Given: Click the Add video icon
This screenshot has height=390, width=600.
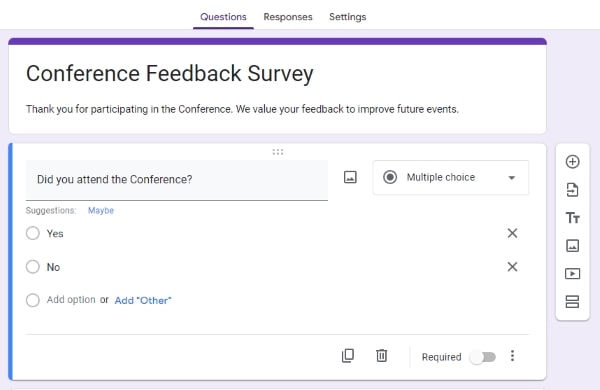Looking at the screenshot, I should click(x=572, y=274).
